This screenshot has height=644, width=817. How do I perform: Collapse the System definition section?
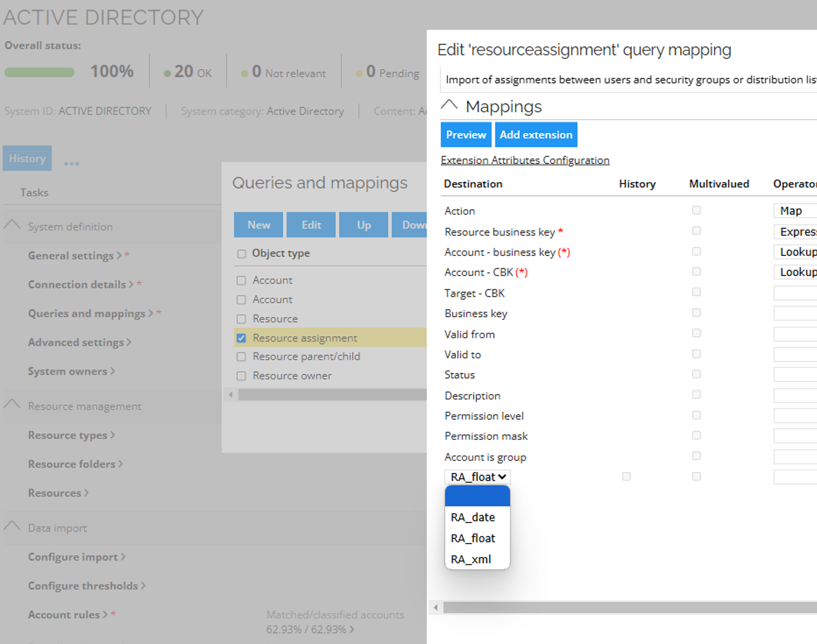[12, 225]
